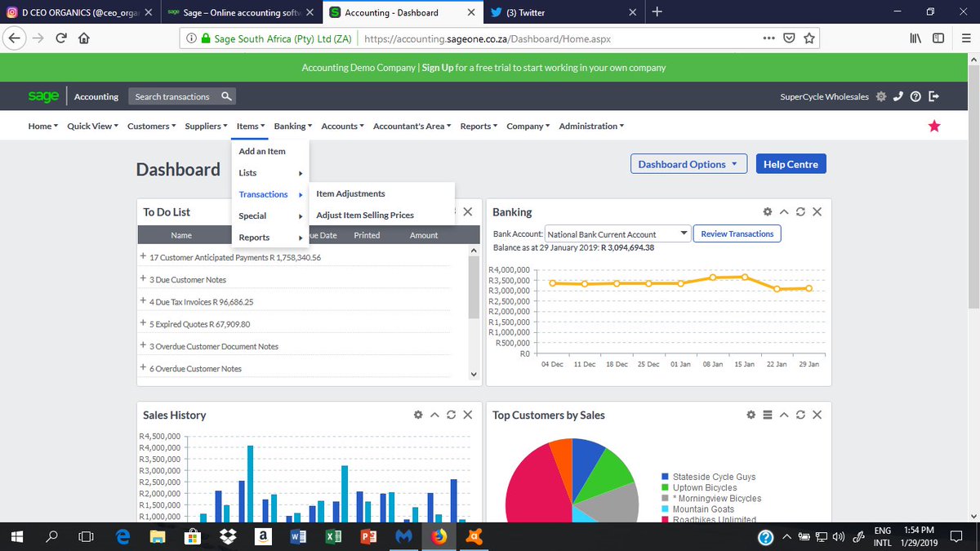Open the Banking menu

293,126
